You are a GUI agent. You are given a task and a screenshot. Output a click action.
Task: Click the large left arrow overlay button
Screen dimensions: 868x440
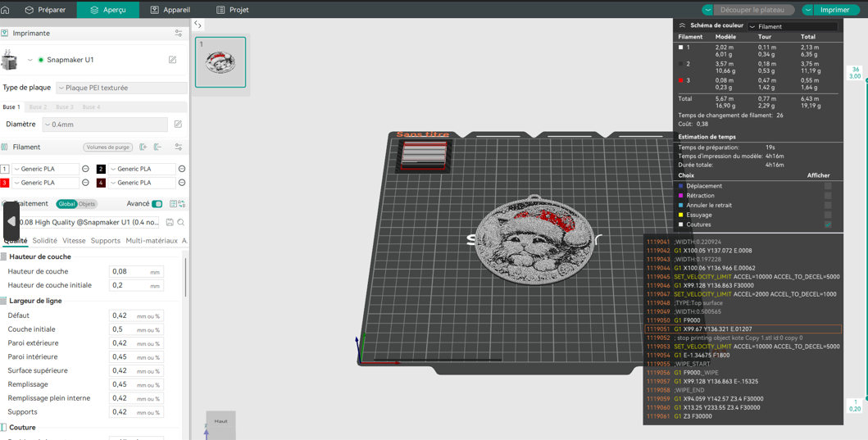coord(11,221)
